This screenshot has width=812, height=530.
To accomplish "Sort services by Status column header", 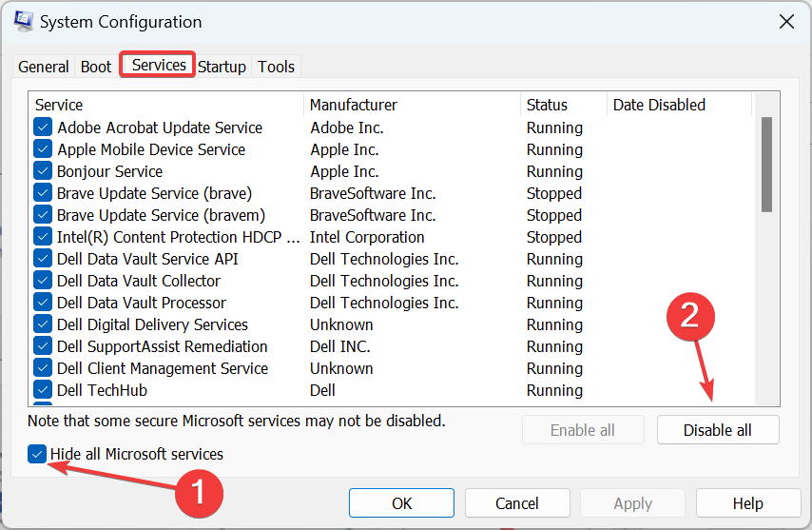I will click(x=563, y=105).
